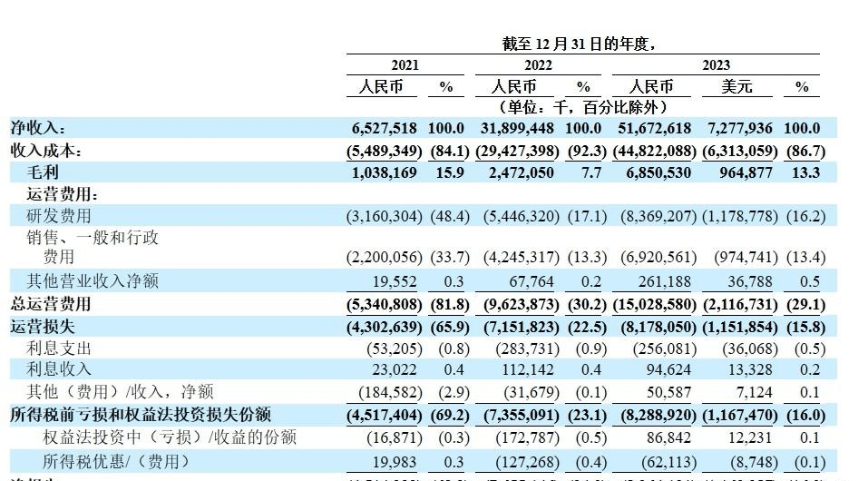Click gross profit value 1,038,169
868x481 pixels.
(x=385, y=173)
